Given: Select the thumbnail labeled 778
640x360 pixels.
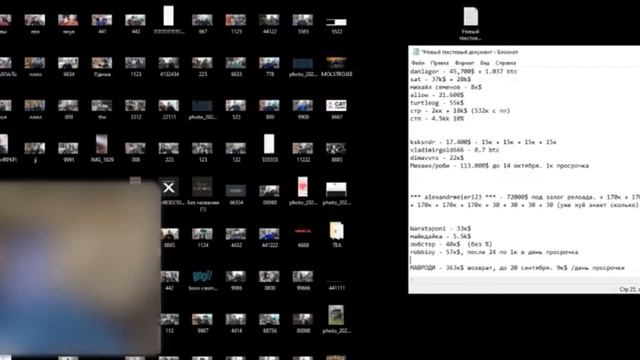Looking at the screenshot, I should (269, 67).
